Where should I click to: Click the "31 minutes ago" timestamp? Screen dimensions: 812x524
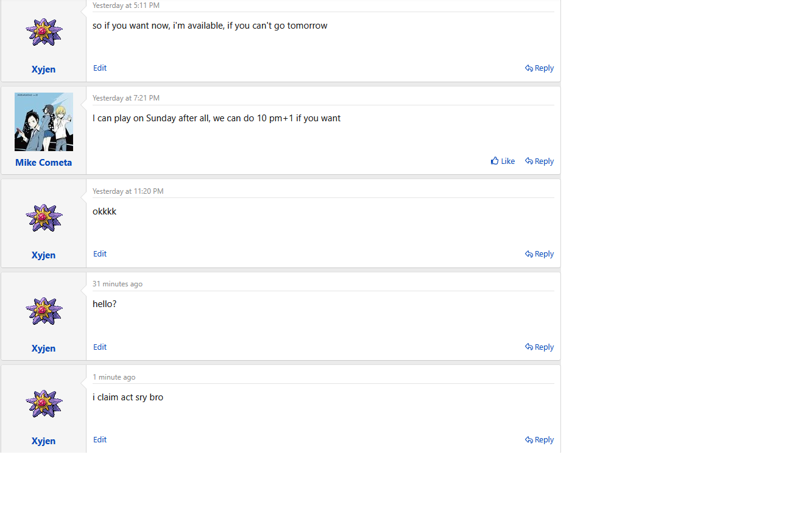(118, 284)
